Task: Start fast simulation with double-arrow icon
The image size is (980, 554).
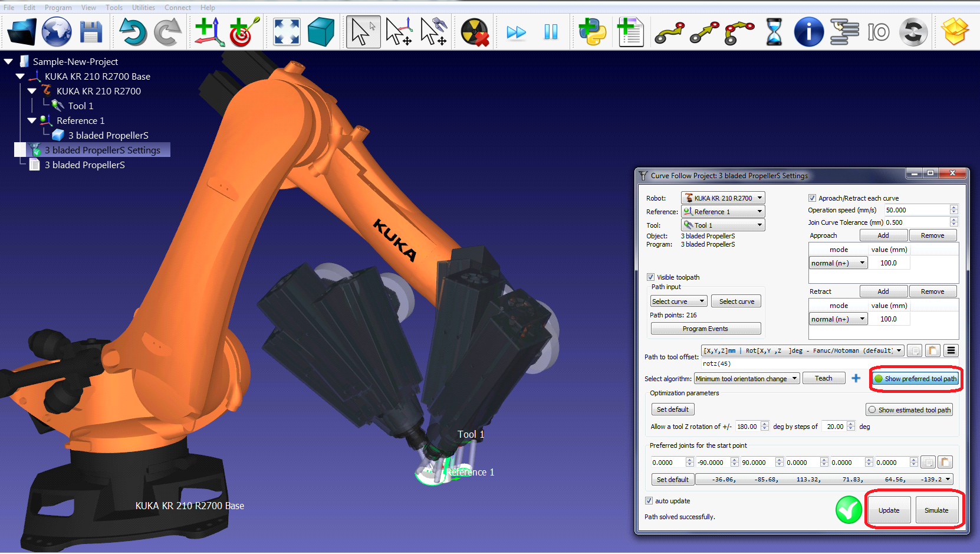Action: tap(516, 32)
